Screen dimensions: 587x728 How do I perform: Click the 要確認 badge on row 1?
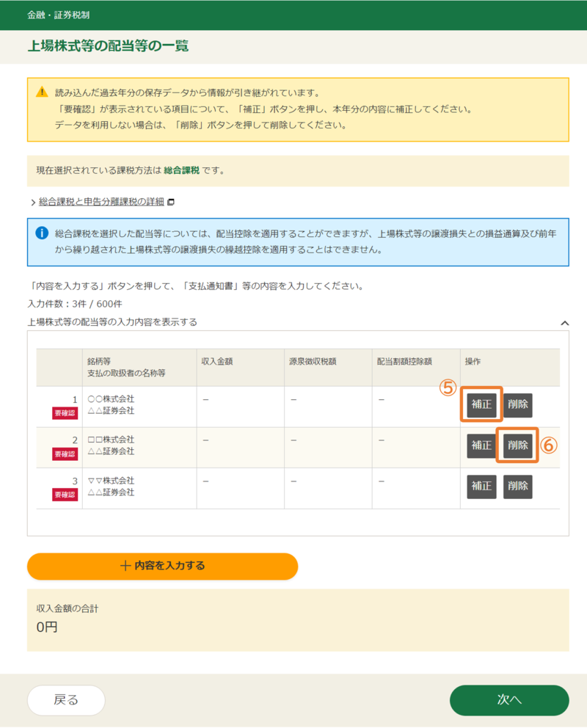tap(65, 413)
